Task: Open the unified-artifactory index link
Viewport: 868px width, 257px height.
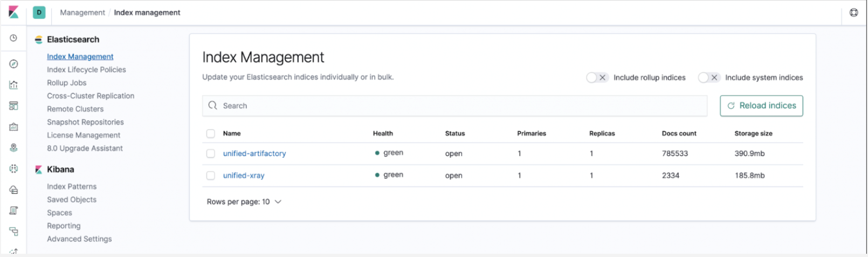Action: [254, 154]
